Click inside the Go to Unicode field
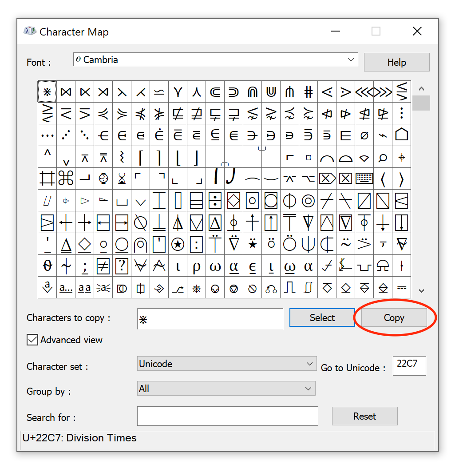This screenshot has height=476, width=459. point(409,365)
